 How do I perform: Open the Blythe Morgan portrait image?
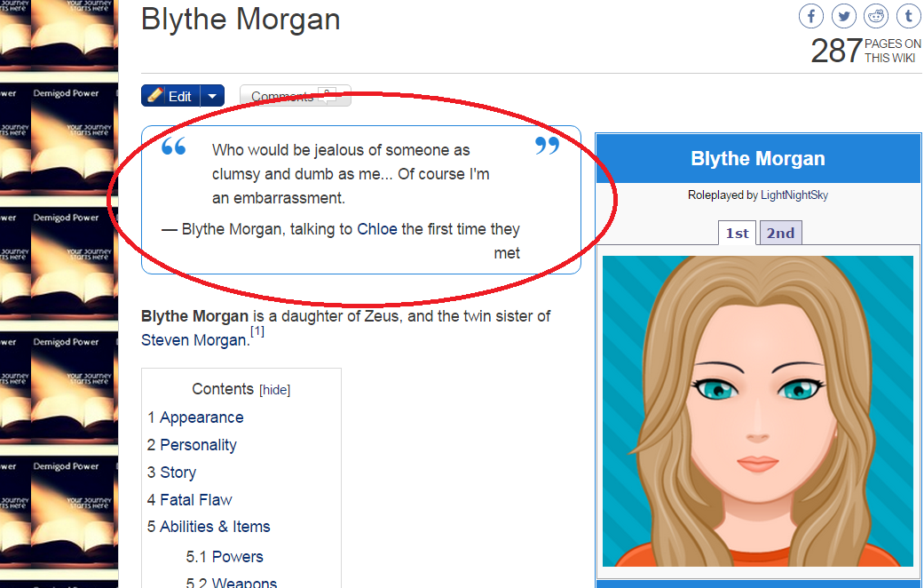click(758, 411)
